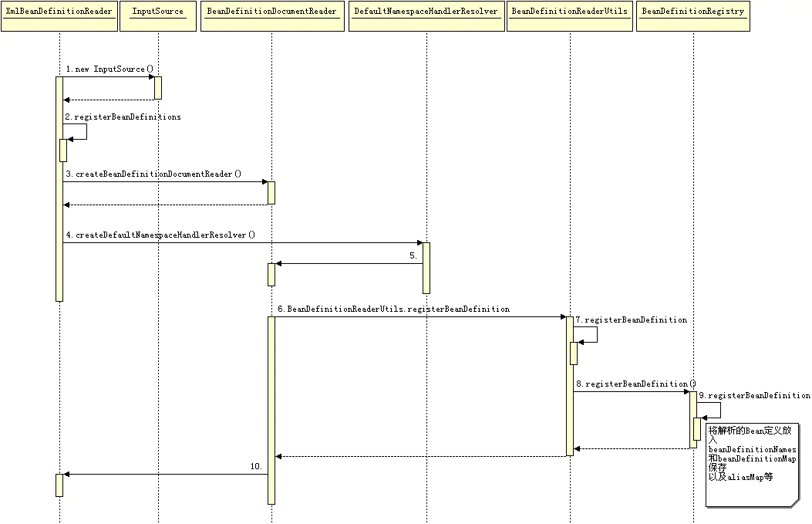Select the '2.registerBeanDefinitions' self-call label
Viewport: 812px width, 524px height.
coord(123,117)
